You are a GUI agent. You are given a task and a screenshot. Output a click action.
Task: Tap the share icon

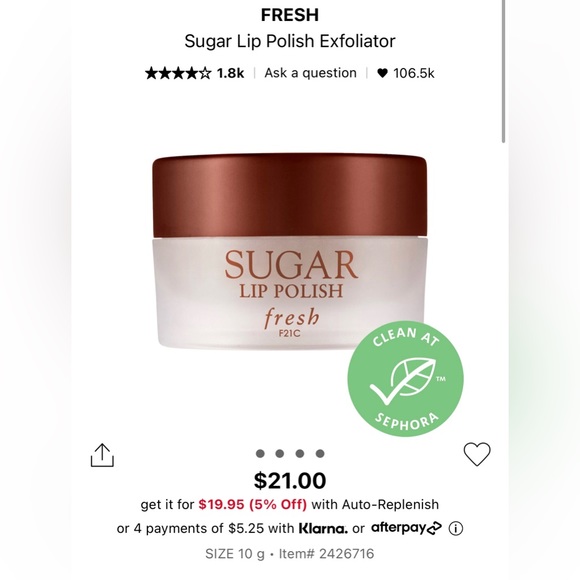[x=102, y=455]
